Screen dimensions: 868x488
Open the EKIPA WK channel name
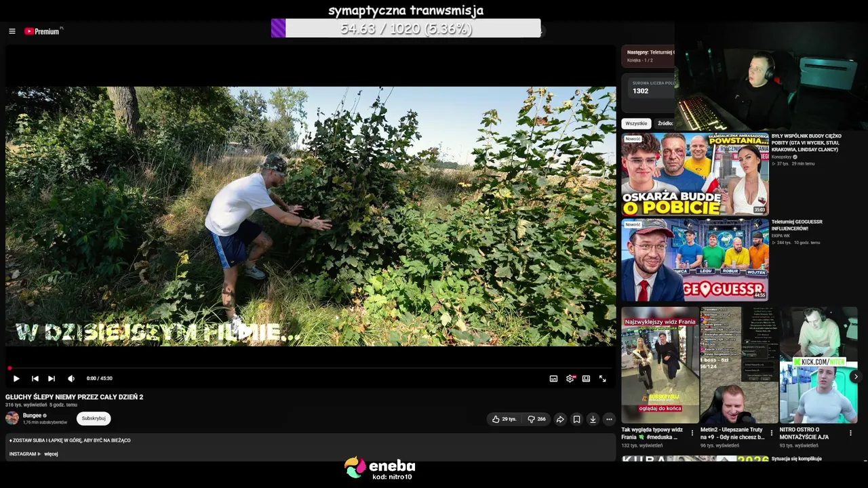(781, 236)
